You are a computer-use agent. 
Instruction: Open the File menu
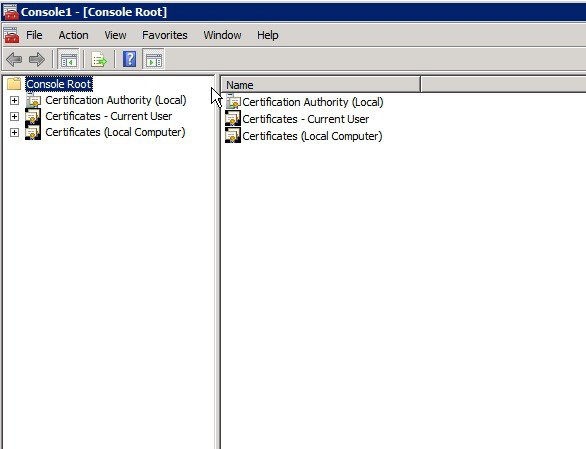(34, 35)
